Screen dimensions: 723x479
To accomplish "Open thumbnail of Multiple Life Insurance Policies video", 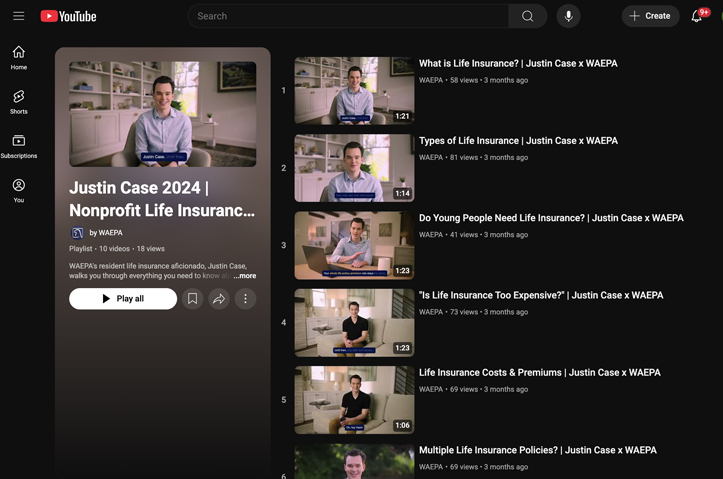I will click(354, 461).
